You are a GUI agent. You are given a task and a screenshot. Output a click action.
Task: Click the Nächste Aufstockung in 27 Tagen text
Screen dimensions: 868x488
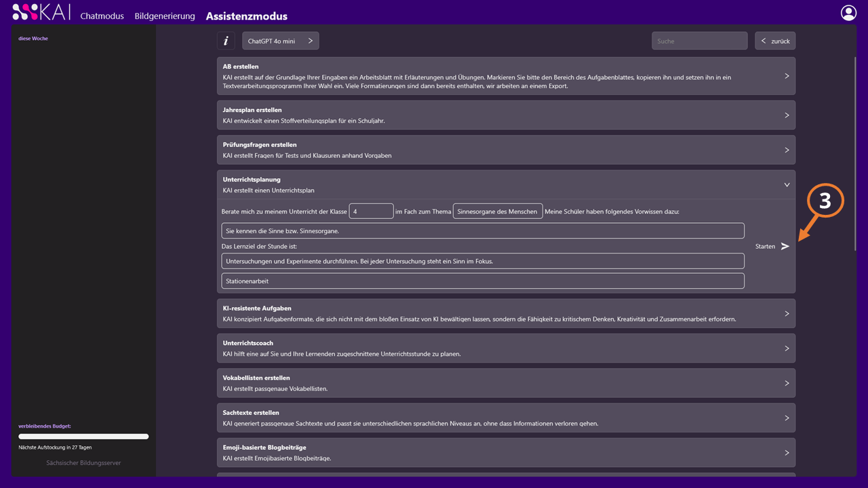click(55, 447)
